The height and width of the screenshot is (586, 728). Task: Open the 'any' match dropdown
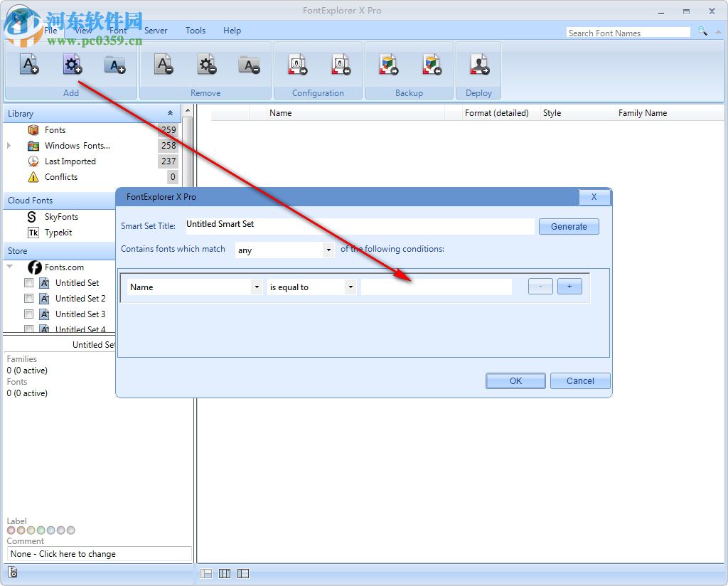click(x=328, y=250)
